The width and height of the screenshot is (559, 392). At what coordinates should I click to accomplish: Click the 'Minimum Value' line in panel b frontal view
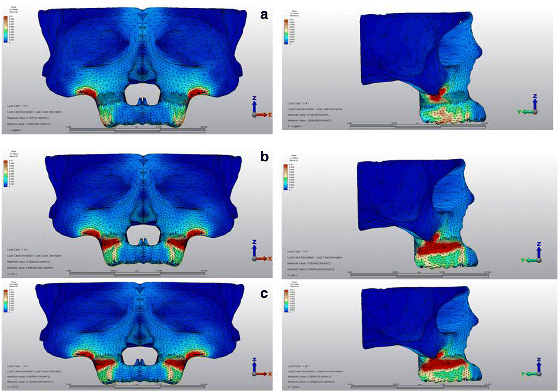pos(30,268)
